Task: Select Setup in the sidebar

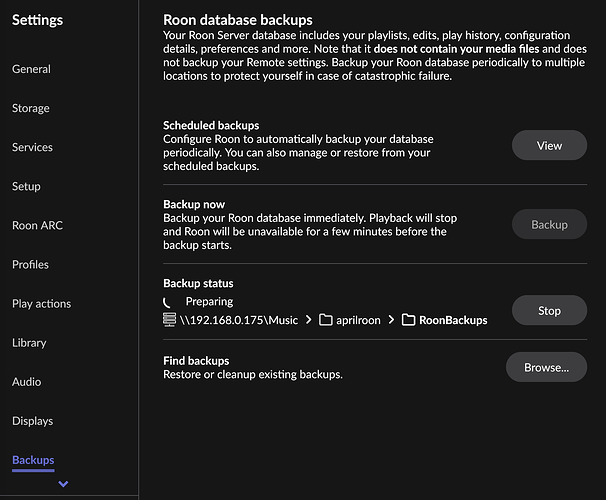Action: 26,186
